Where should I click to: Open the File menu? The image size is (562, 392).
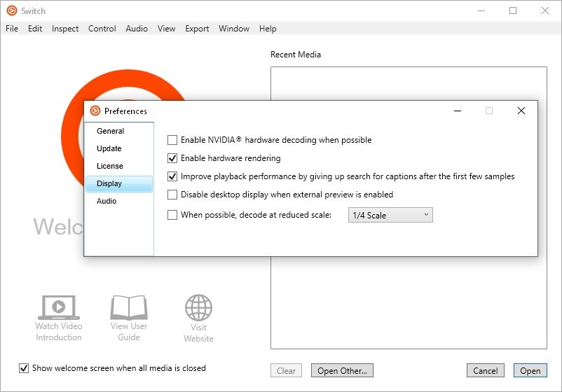12,29
